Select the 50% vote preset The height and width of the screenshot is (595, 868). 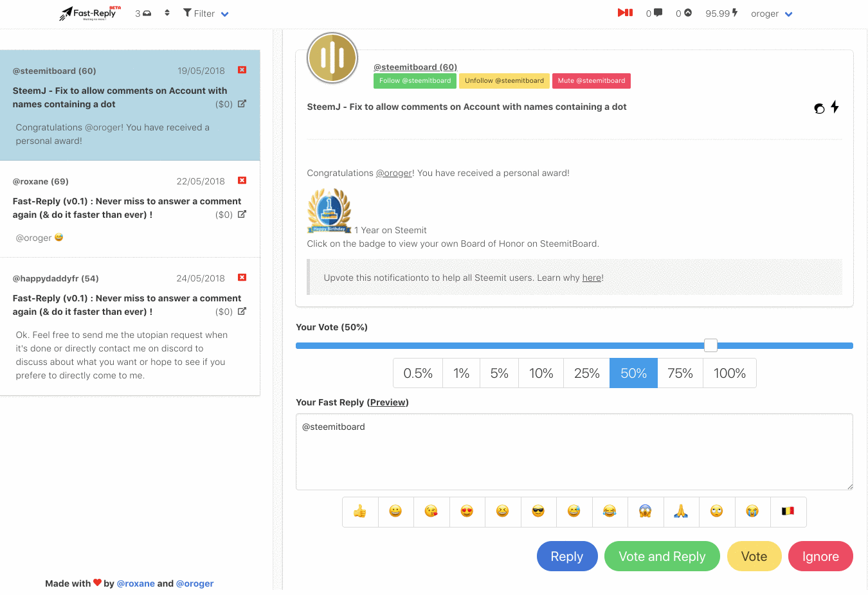tap(633, 373)
